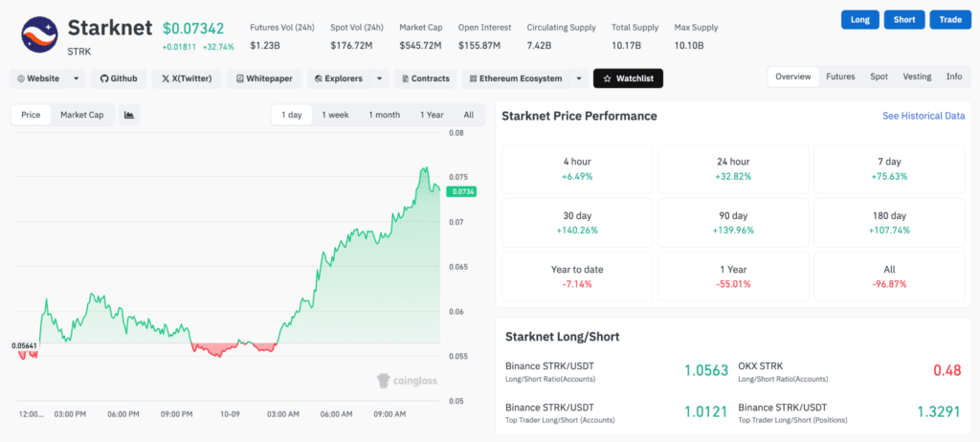Image resolution: width=980 pixels, height=442 pixels.
Task: Click the OKX STRK 0.48 ratio value
Action: coord(947,371)
